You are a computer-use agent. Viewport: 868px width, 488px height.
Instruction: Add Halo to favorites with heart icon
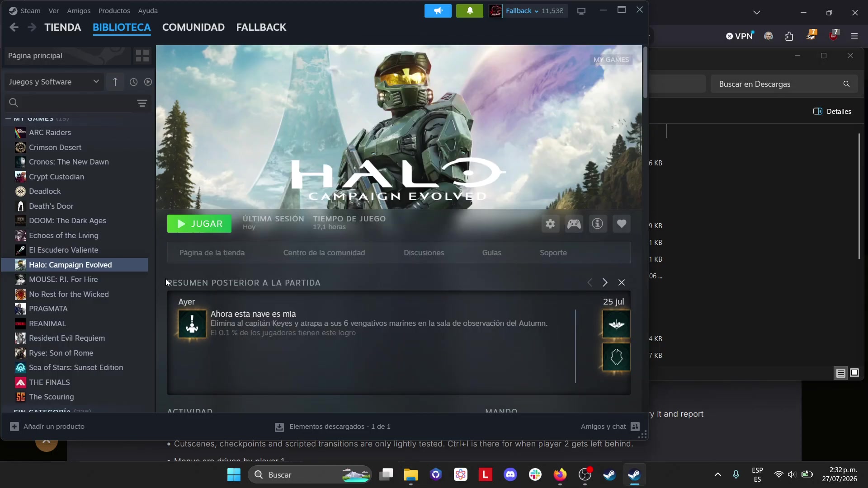pyautogui.click(x=622, y=224)
